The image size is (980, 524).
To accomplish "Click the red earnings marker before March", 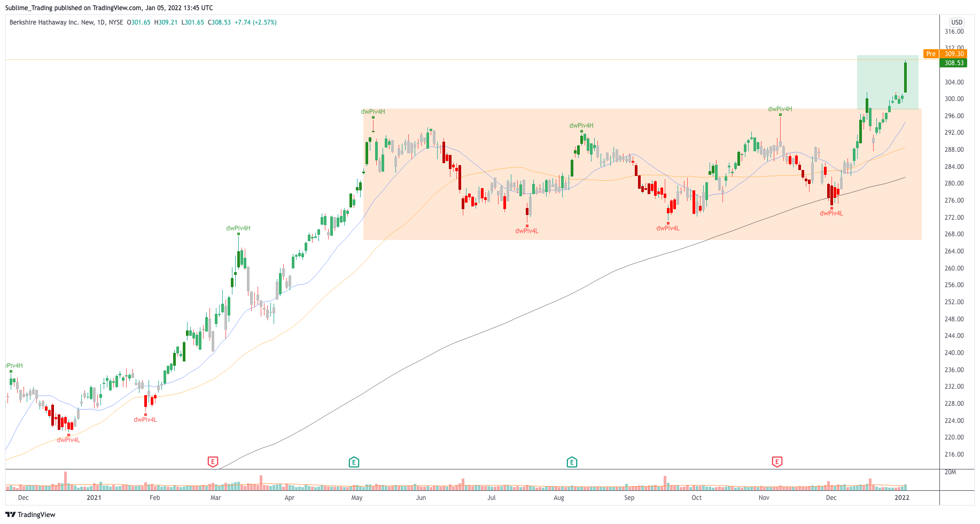I will (x=213, y=462).
